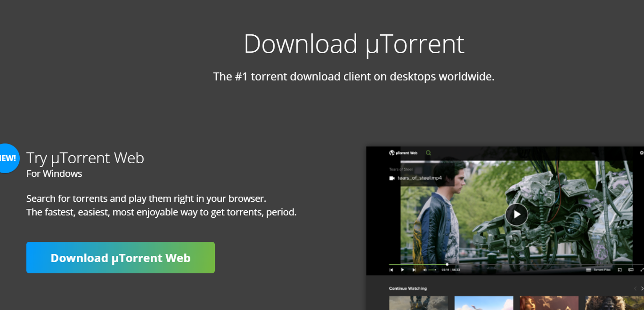This screenshot has height=310, width=644.
Task: Adjust the volume slider in the player
Action: pos(432,270)
